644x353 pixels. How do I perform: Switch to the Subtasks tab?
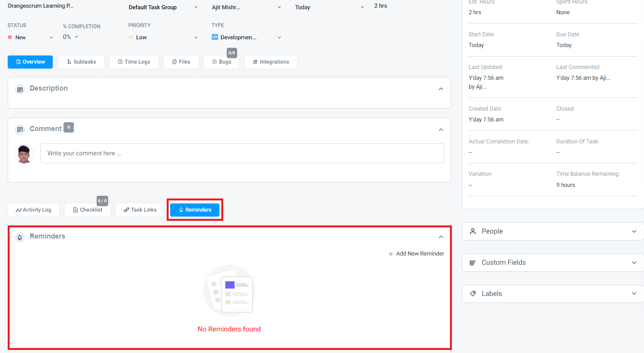click(81, 62)
